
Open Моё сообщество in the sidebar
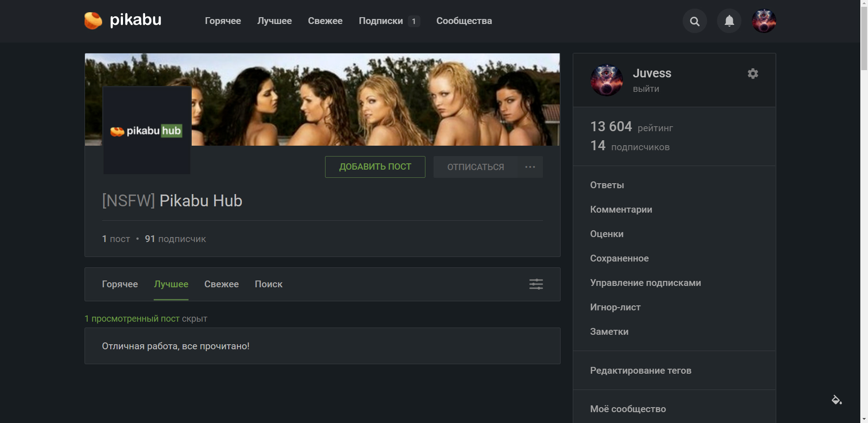point(628,409)
